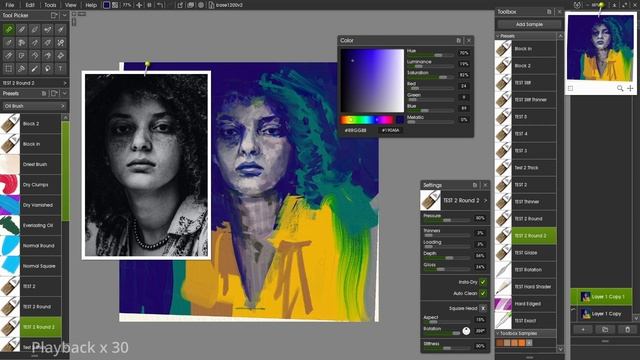Screen dimensions: 640x360
Task: Select the Layer 1 Copy 1 layer
Action: point(601,296)
